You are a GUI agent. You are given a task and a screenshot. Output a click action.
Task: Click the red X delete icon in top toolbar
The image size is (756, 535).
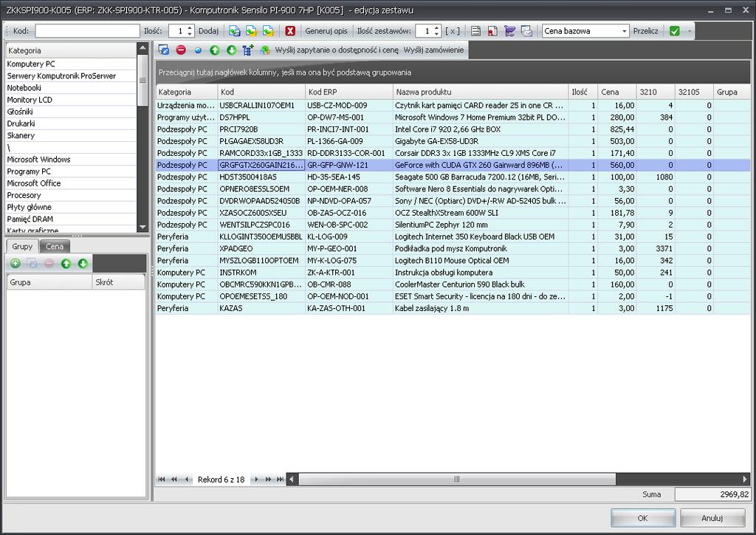(x=289, y=31)
